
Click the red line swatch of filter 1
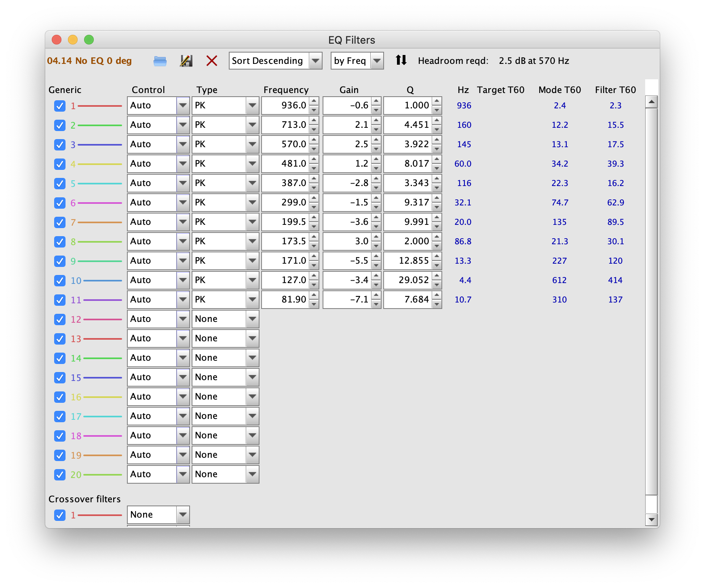99,106
